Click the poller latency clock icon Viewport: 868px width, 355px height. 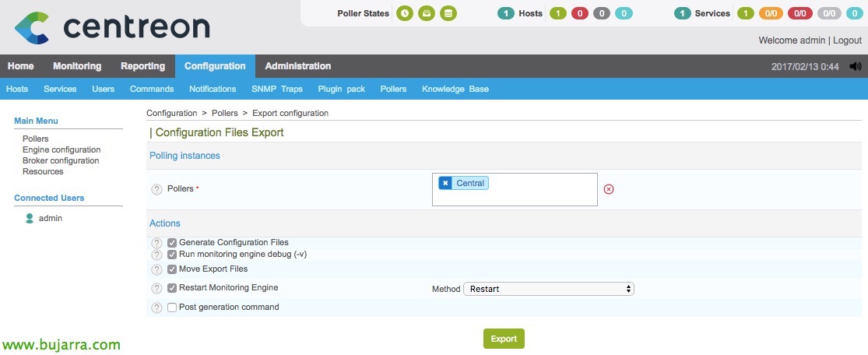point(405,13)
